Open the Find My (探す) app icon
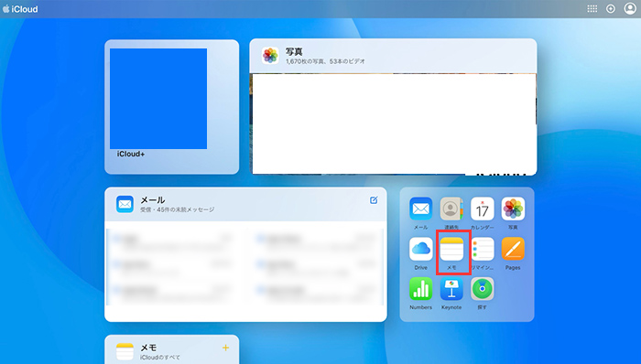Viewport: 641px width, 364px height. (482, 288)
